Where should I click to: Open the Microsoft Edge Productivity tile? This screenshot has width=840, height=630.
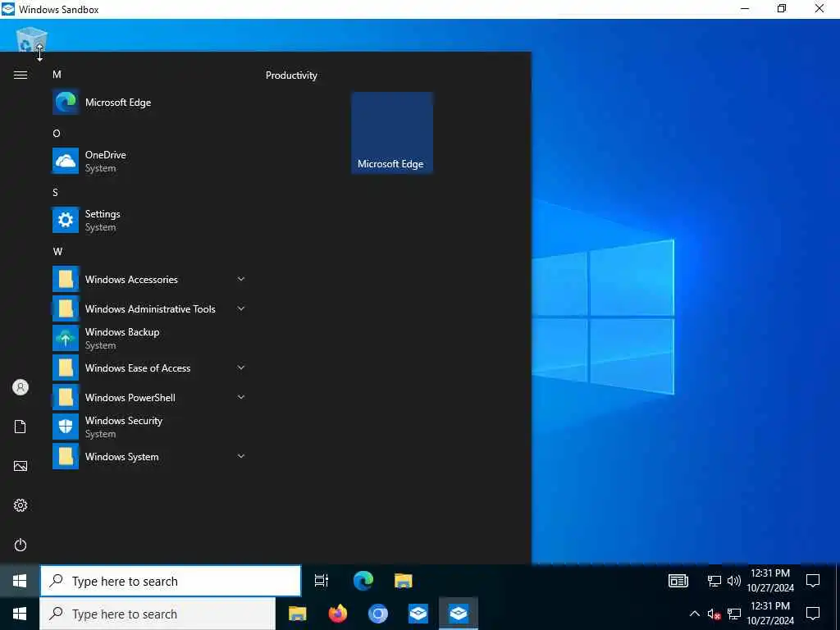click(392, 133)
